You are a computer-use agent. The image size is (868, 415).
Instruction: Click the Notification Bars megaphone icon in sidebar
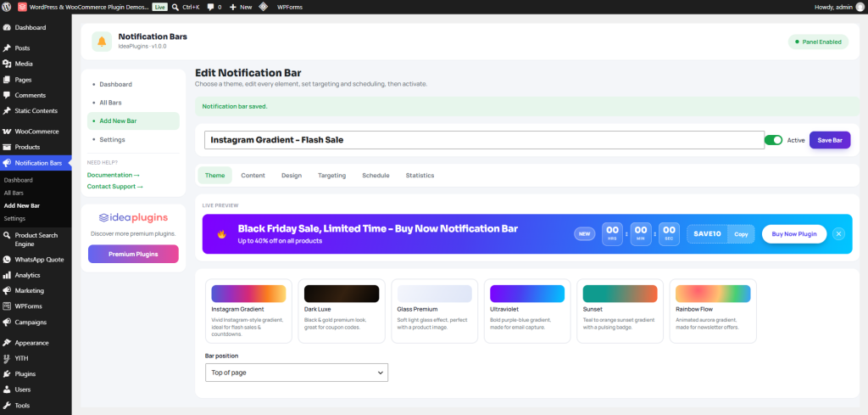point(7,163)
